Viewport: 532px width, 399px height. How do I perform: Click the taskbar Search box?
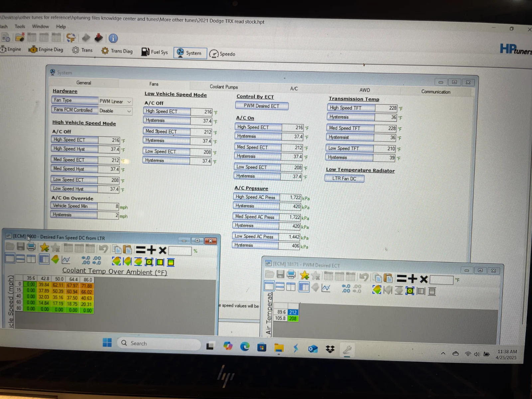tap(159, 343)
